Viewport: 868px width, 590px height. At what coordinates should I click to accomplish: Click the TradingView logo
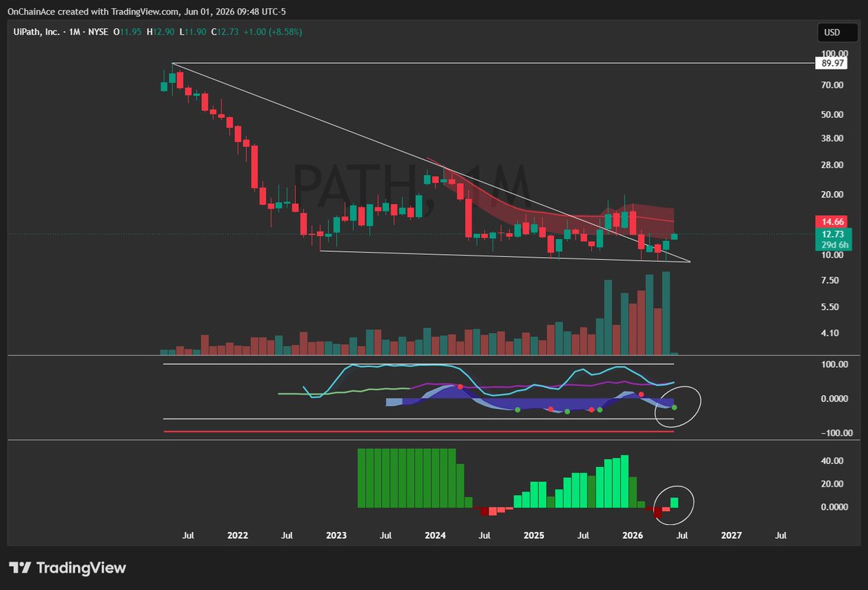click(x=67, y=568)
